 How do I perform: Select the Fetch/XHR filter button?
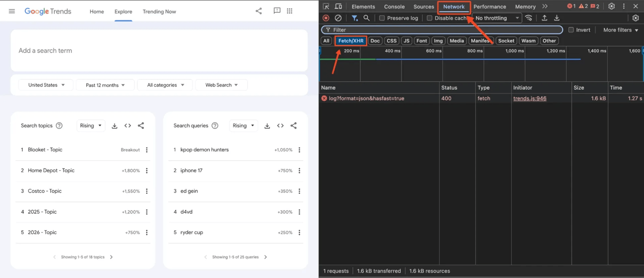[351, 41]
